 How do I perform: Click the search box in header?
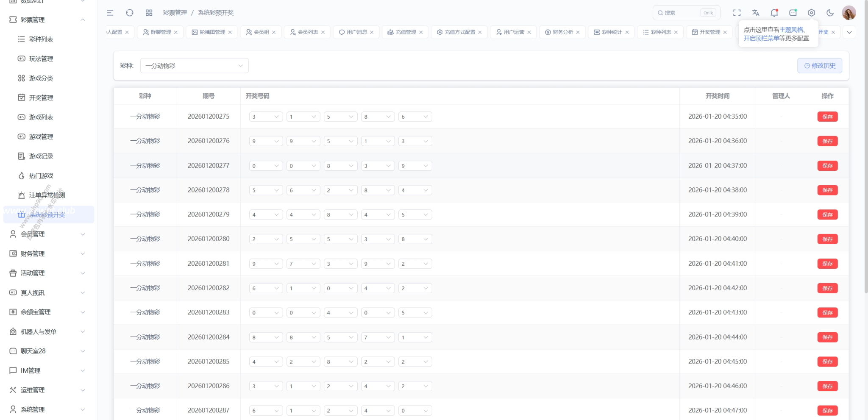(x=686, y=13)
